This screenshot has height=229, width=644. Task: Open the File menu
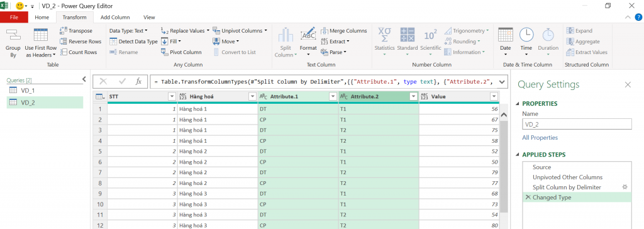tap(14, 17)
